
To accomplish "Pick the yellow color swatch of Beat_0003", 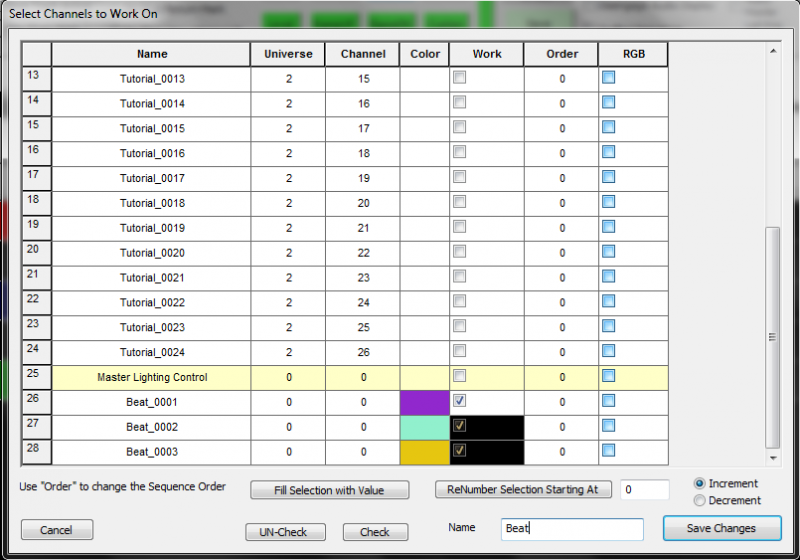I will 424,452.
